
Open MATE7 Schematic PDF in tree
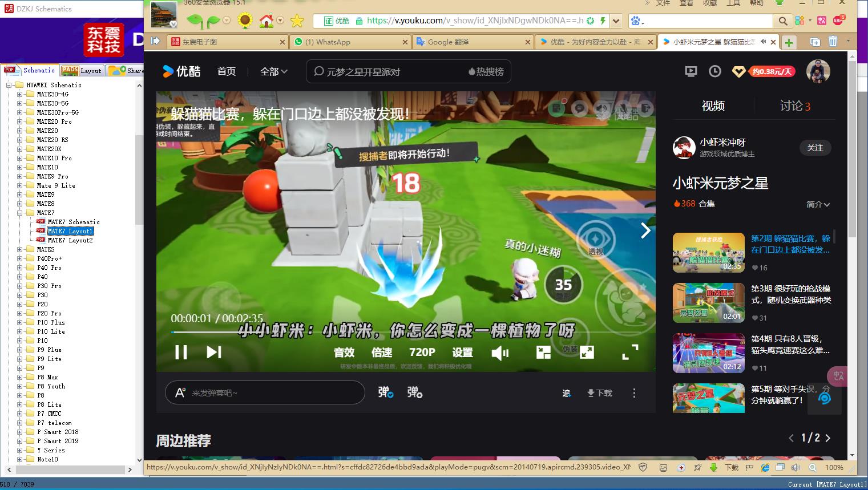(x=73, y=222)
